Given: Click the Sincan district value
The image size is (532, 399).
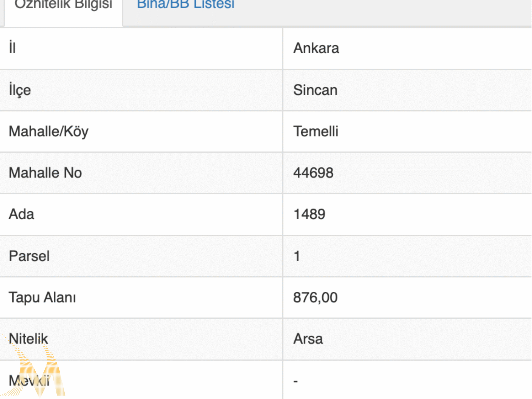Looking at the screenshot, I should click(x=315, y=90).
